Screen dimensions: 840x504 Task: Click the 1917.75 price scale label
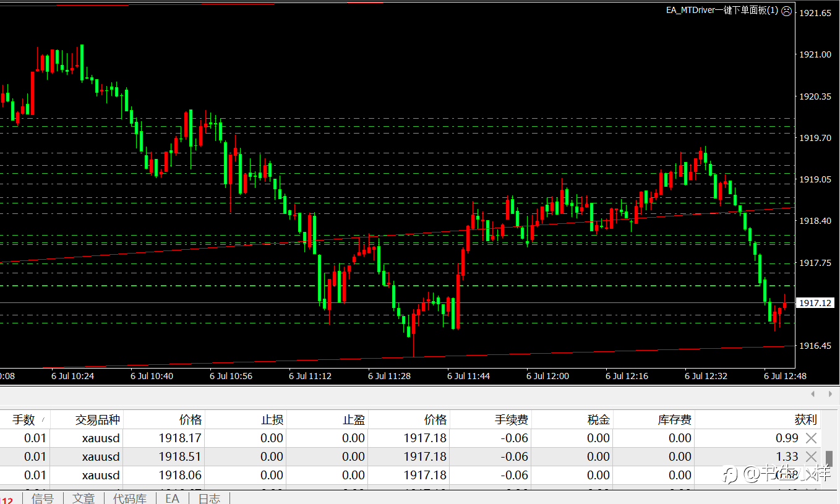point(815,263)
